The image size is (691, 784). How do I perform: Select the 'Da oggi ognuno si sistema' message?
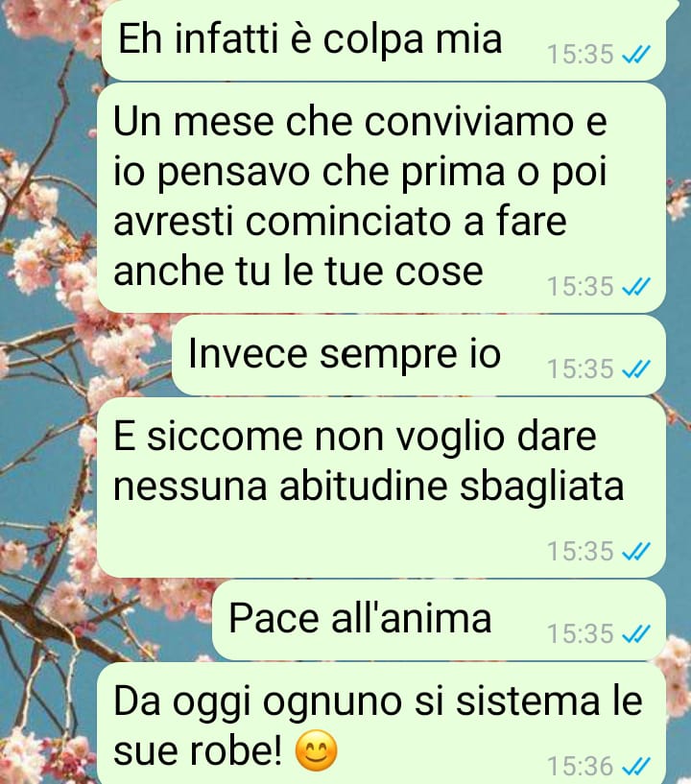pos(383,724)
